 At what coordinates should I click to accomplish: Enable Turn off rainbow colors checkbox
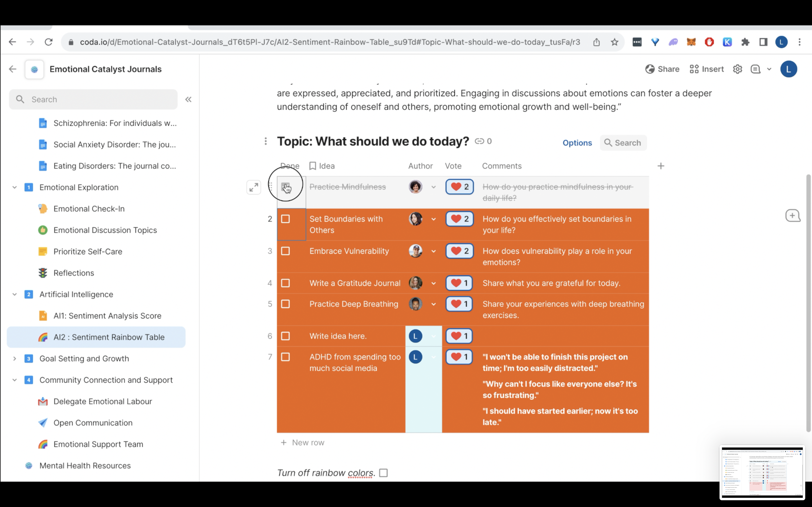tap(383, 473)
